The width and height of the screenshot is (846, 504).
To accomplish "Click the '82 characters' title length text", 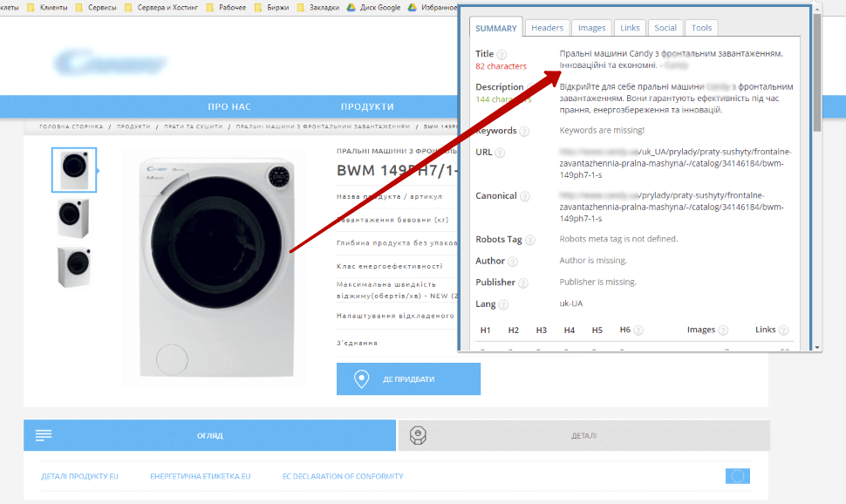I will pyautogui.click(x=501, y=65).
